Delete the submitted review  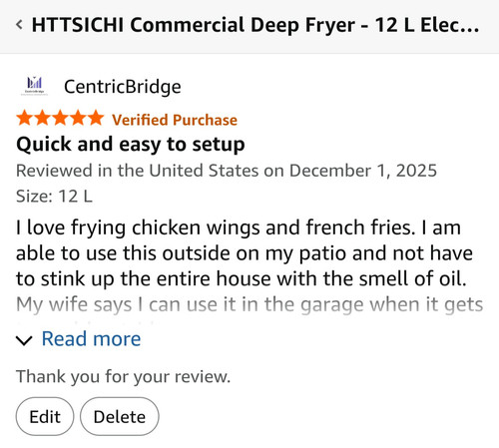click(120, 416)
